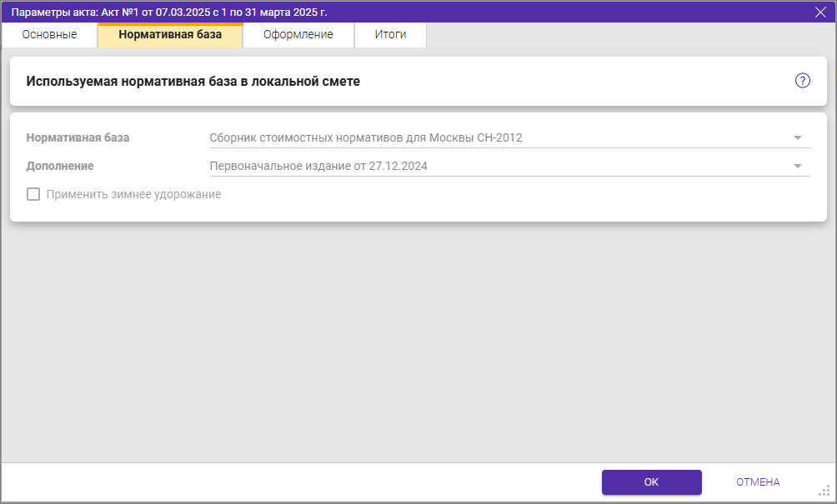Click the 'Нормативная база' field label
The width and height of the screenshot is (837, 504).
click(x=78, y=137)
